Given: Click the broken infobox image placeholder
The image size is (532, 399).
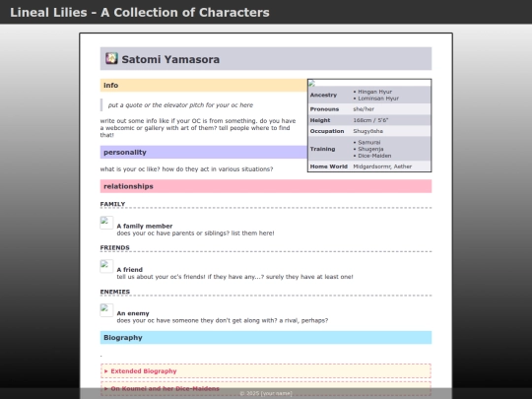Looking at the screenshot, I should point(311,83).
